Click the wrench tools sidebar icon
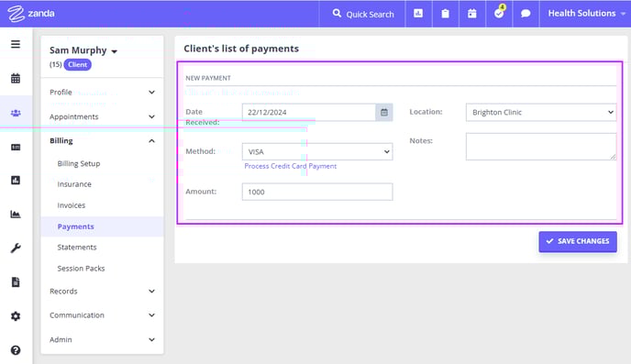 click(16, 248)
